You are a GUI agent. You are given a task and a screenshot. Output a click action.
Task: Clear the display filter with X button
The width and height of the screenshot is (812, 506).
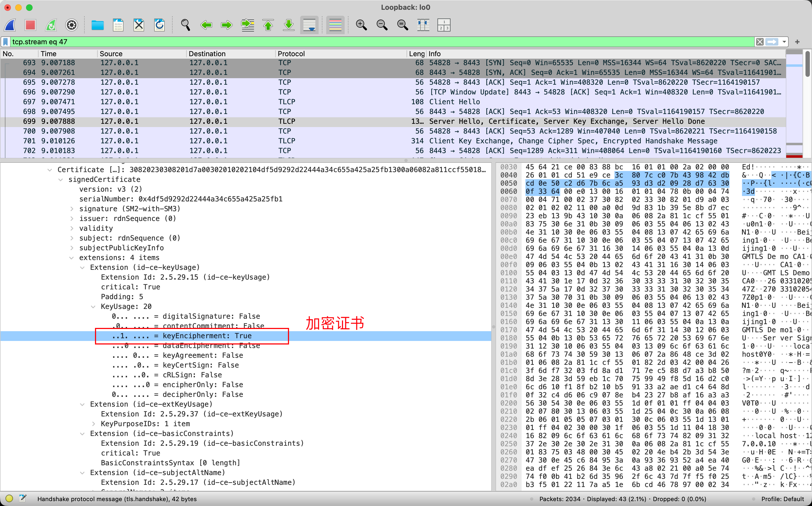tap(759, 42)
